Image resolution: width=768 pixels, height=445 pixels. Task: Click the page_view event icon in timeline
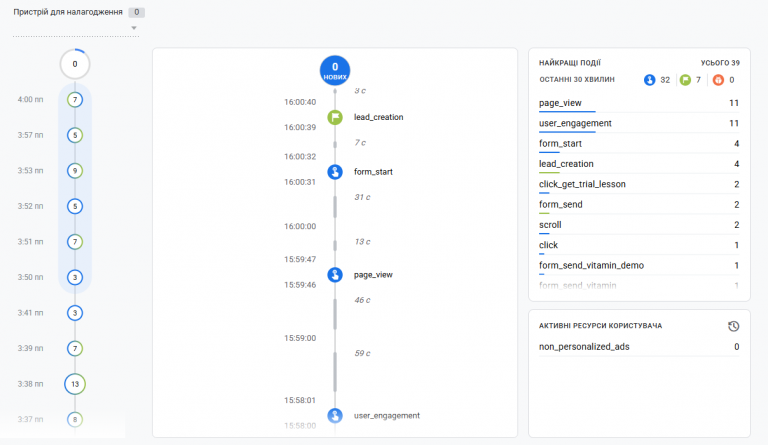coord(335,275)
